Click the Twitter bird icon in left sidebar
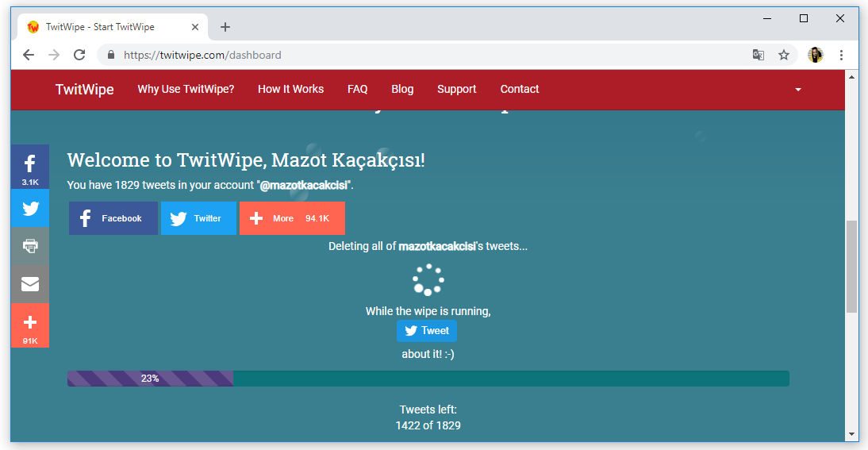The image size is (868, 450). click(30, 209)
